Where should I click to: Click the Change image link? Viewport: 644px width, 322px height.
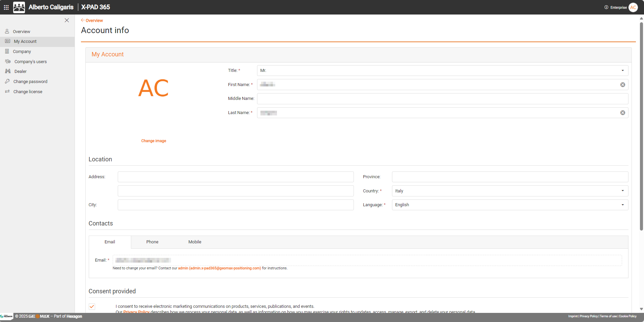point(153,141)
